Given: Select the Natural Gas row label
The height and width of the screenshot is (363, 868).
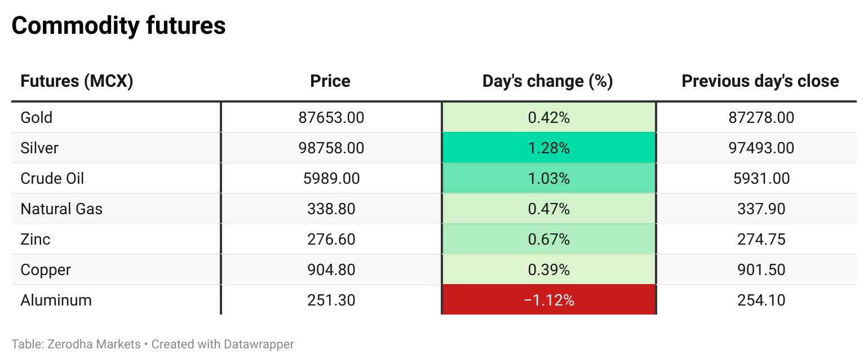Looking at the screenshot, I should tap(61, 209).
